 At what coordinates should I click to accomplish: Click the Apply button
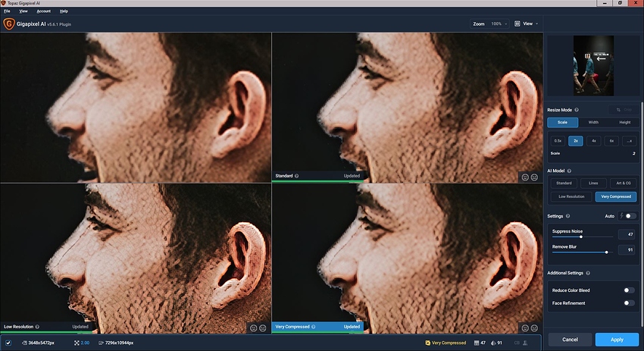(617, 340)
